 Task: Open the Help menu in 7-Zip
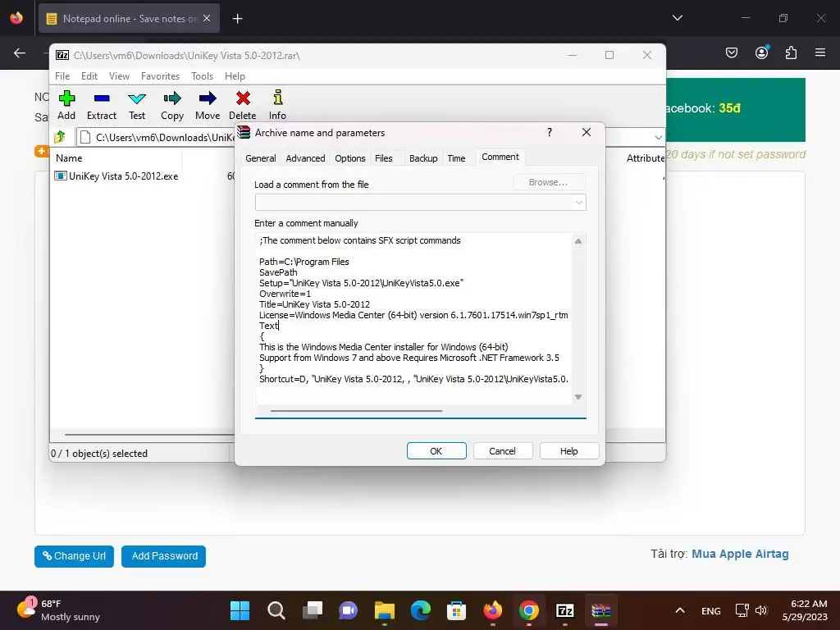coord(235,76)
